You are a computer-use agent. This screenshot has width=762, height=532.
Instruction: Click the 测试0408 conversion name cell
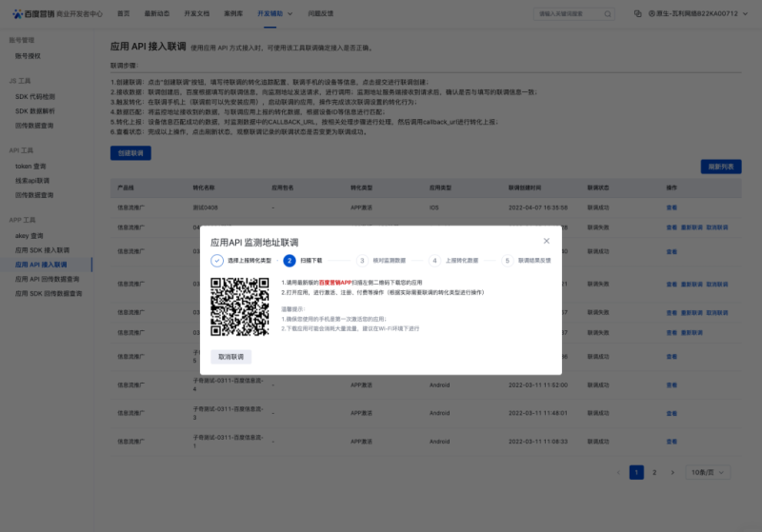tap(205, 207)
